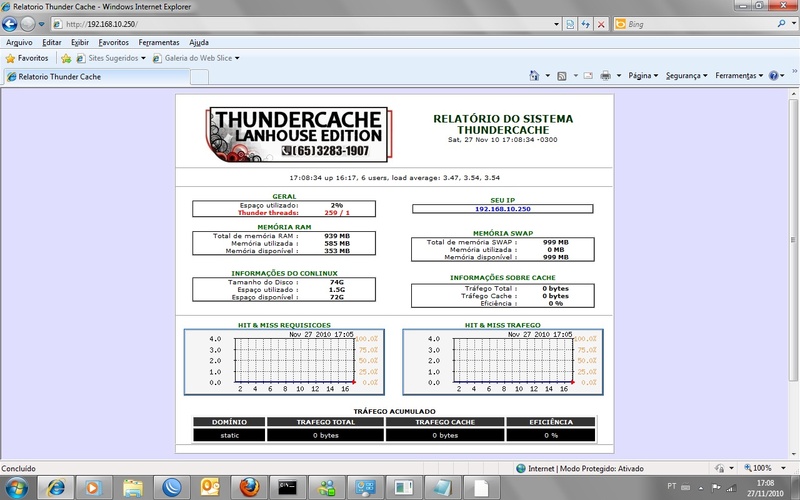The width and height of the screenshot is (800, 500).
Task: Open Firefox from the taskbar
Action: [x=249, y=488]
